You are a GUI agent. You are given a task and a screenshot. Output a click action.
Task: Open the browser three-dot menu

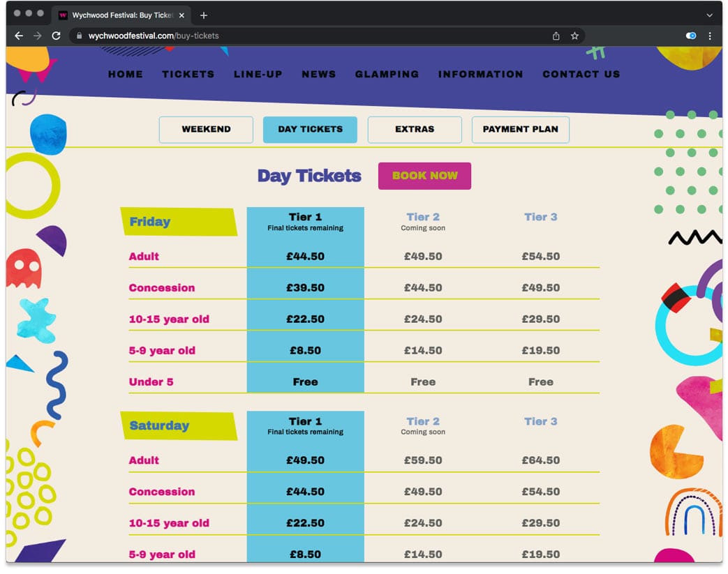(710, 36)
